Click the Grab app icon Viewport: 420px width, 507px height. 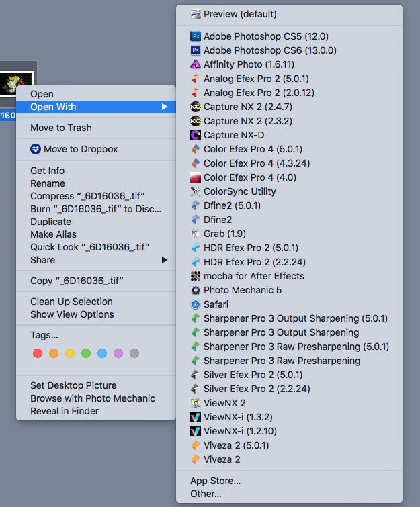coord(196,234)
